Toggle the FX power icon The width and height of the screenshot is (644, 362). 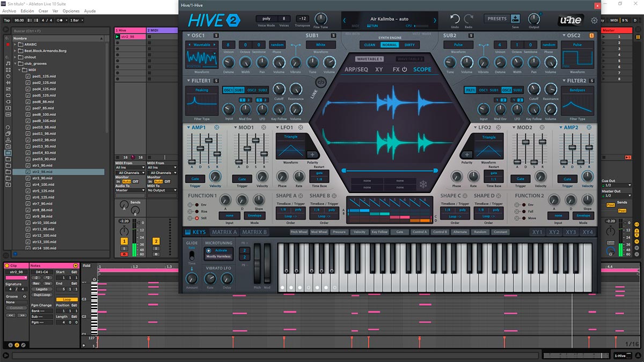[x=405, y=70]
